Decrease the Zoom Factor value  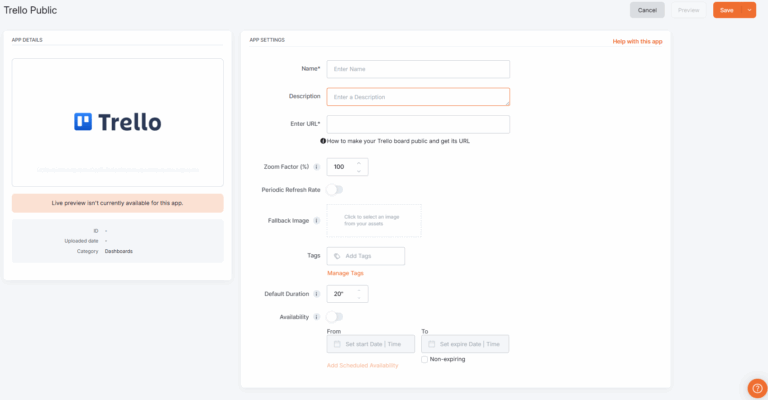[359, 171]
